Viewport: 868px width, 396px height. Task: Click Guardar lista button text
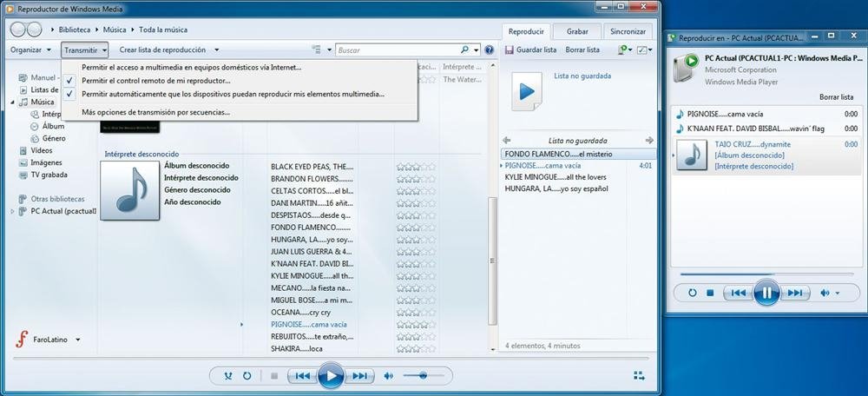click(536, 49)
